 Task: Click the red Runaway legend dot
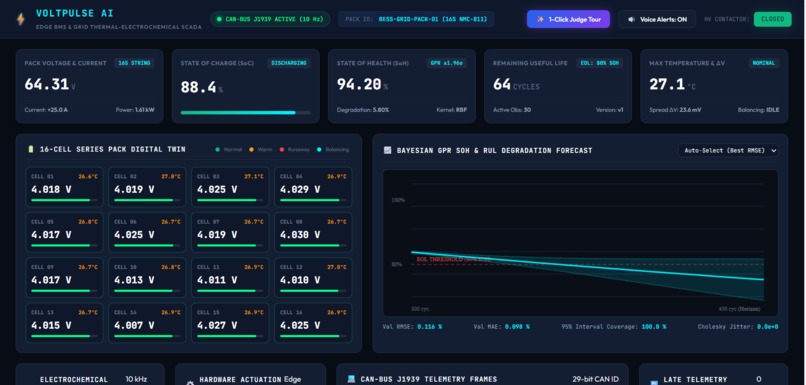click(282, 150)
